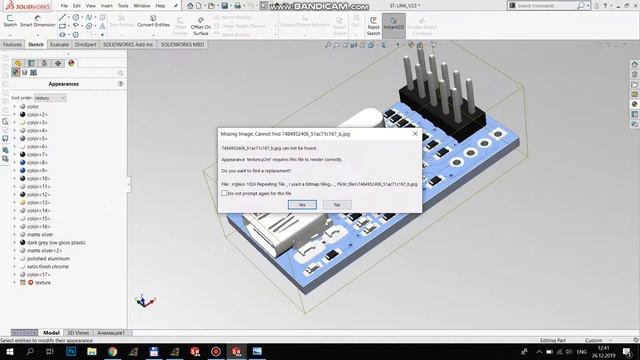This screenshot has width=640, height=360.
Task: Switch to the Evaluate tab
Action: tap(59, 44)
